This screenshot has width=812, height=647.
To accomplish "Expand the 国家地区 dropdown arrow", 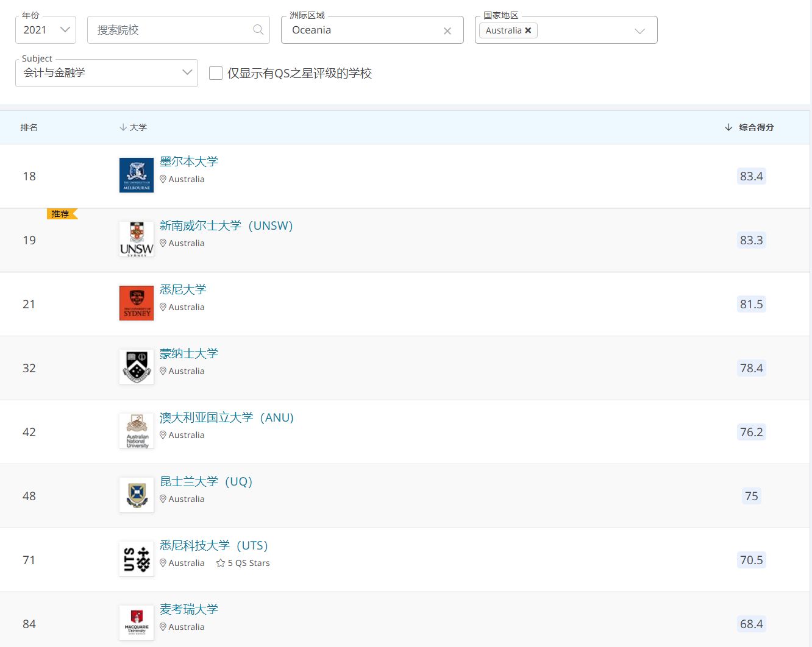I will click(x=639, y=31).
